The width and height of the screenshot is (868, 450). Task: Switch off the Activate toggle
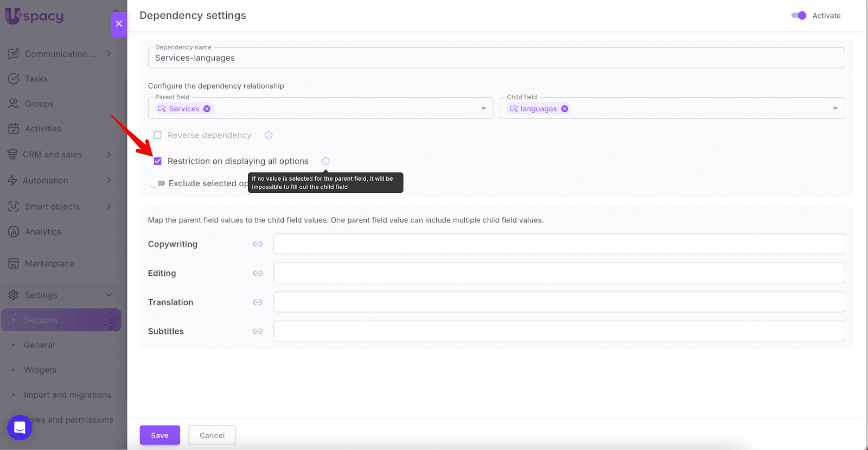tap(799, 16)
